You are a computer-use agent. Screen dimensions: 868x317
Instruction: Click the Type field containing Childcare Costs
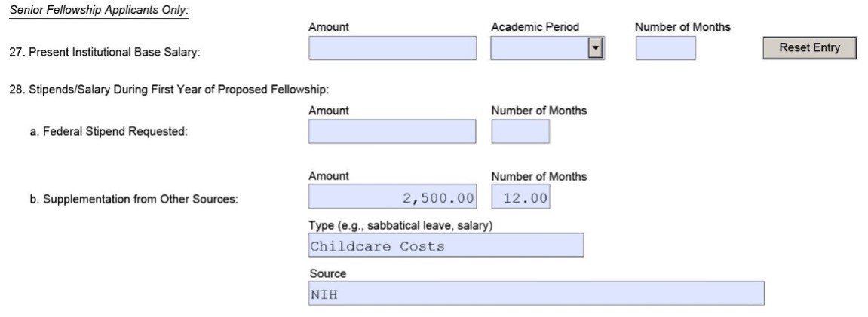pos(446,245)
